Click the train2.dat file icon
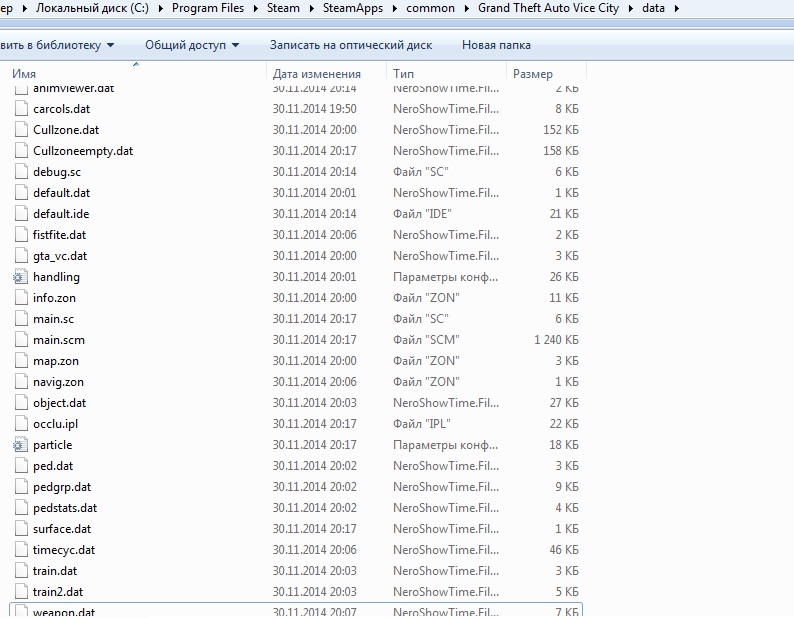 click(21, 592)
